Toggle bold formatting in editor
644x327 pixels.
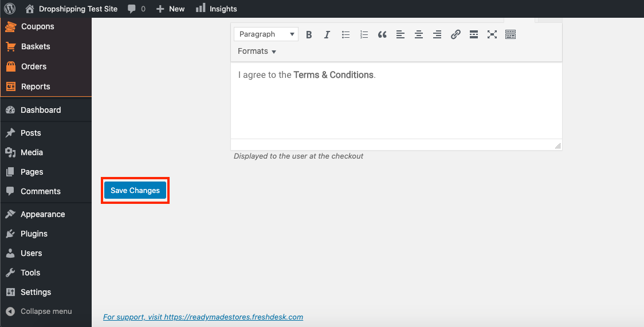[x=309, y=34]
